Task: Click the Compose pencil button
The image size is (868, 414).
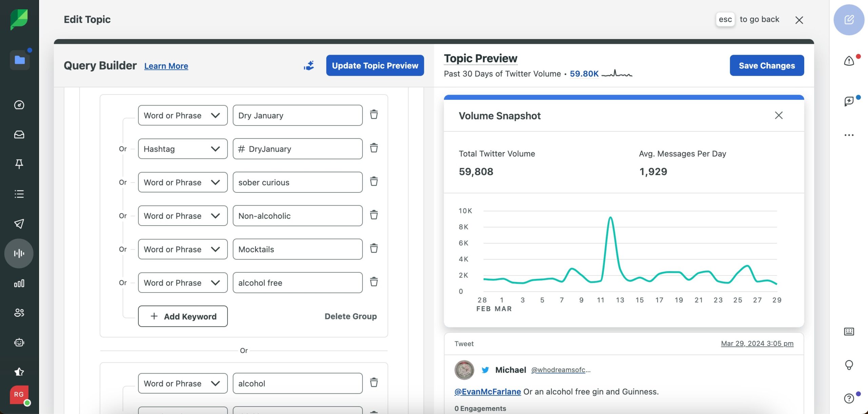Action: 849,20
